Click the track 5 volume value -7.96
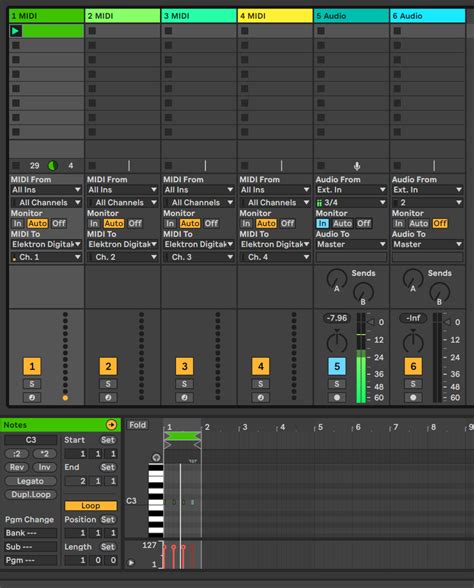 (x=337, y=318)
